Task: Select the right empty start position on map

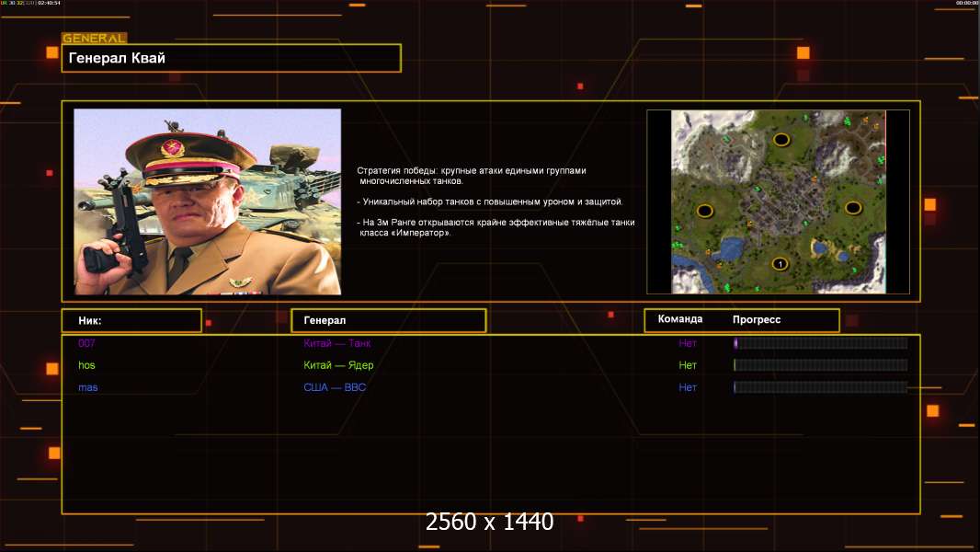Action: (x=853, y=208)
